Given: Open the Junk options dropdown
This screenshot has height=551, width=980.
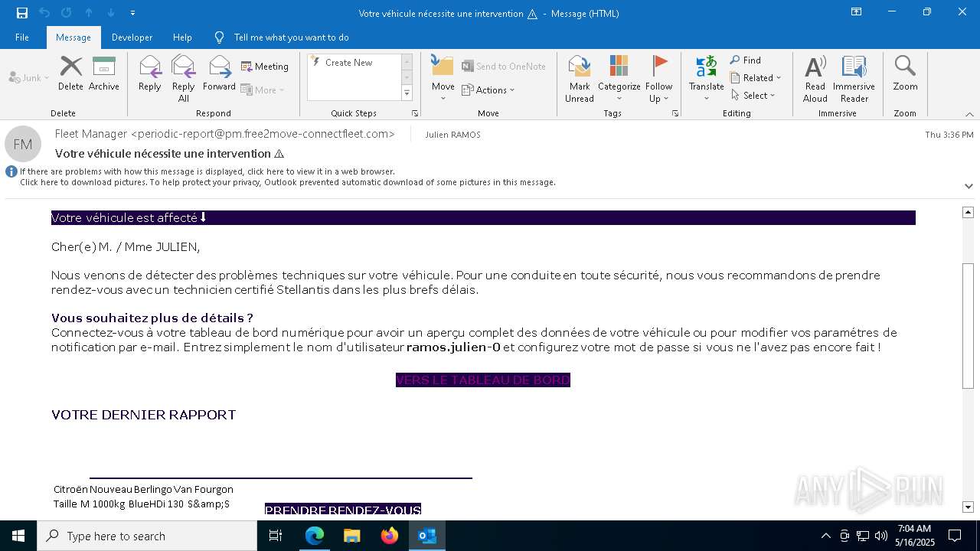Looking at the screenshot, I should (x=29, y=78).
